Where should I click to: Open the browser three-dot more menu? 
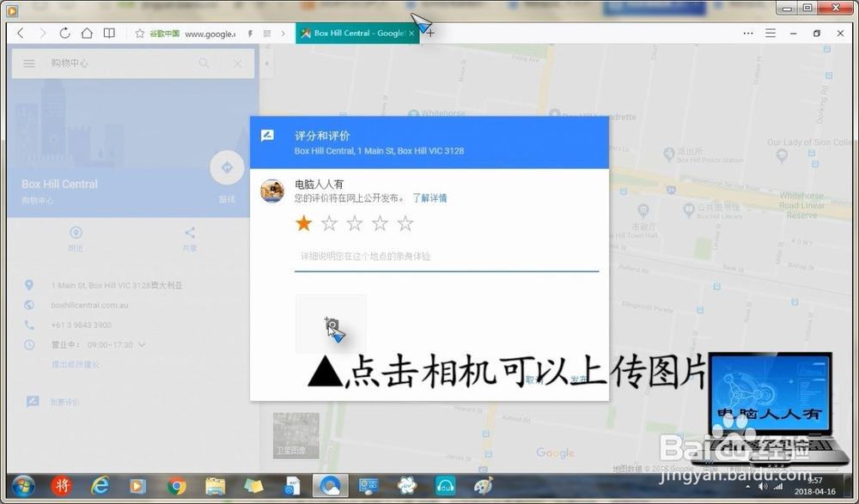pos(748,33)
